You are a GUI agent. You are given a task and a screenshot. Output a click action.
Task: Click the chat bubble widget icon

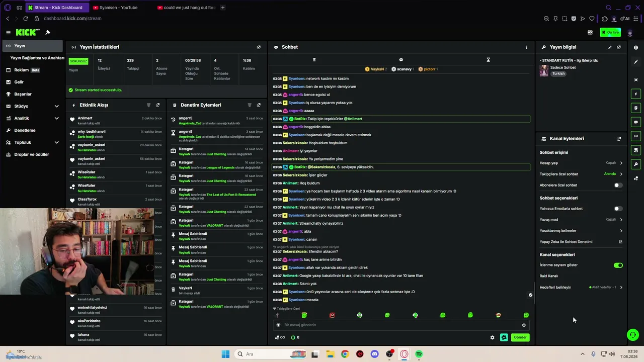tap(636, 122)
